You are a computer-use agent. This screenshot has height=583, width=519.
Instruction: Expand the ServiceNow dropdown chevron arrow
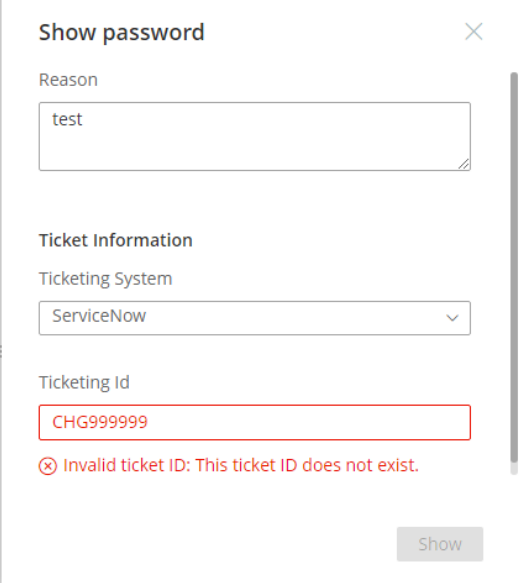[x=452, y=318]
